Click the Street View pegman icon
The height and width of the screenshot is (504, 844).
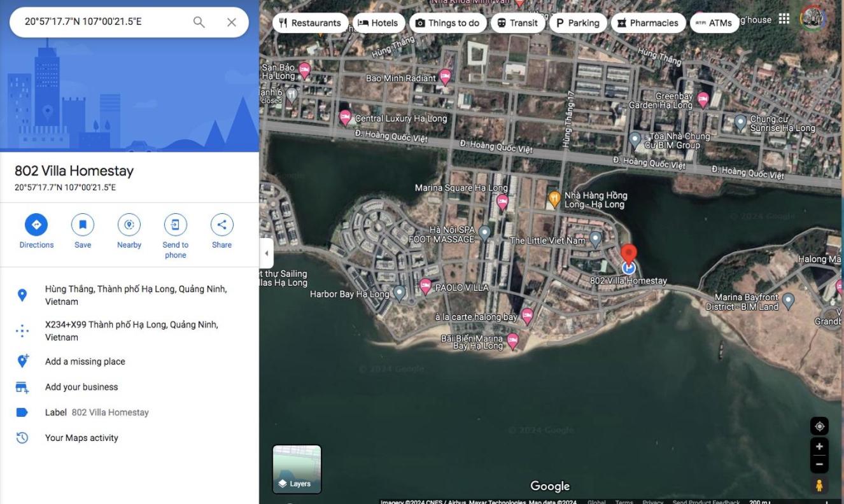coord(819,486)
